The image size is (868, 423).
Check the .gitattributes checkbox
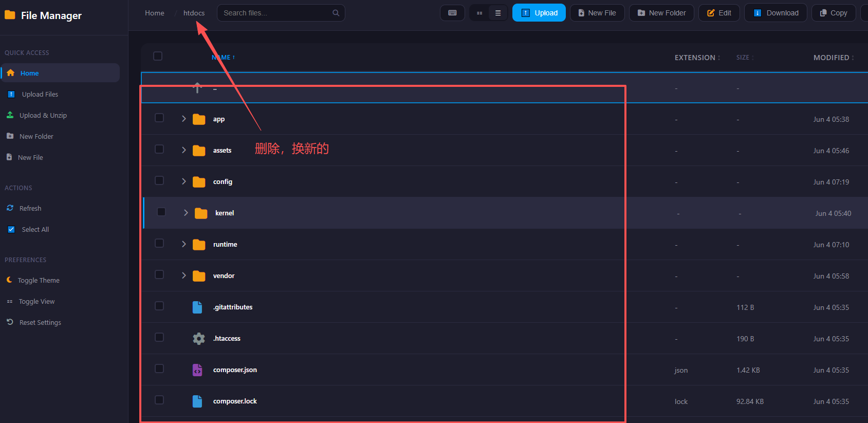point(159,306)
